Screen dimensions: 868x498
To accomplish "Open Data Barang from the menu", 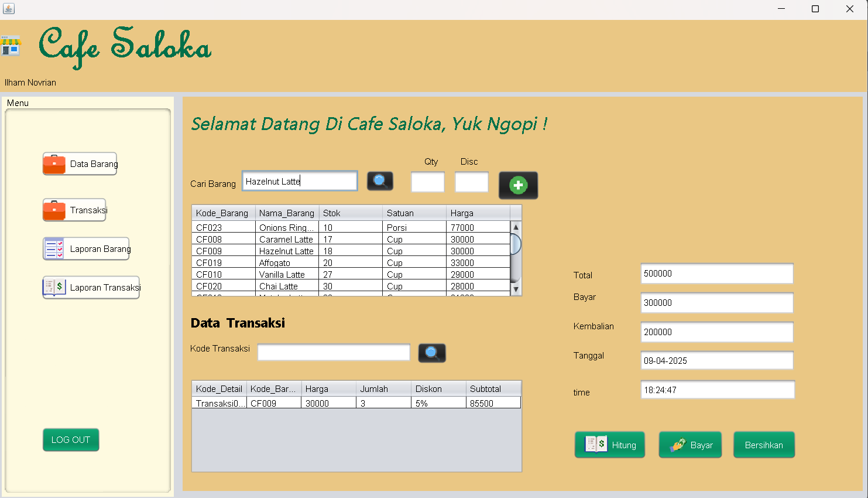I will [80, 164].
